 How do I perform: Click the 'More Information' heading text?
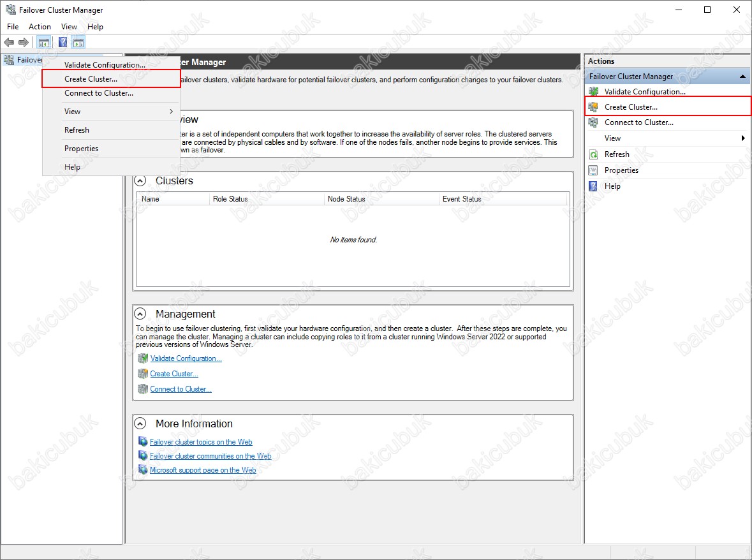point(195,424)
